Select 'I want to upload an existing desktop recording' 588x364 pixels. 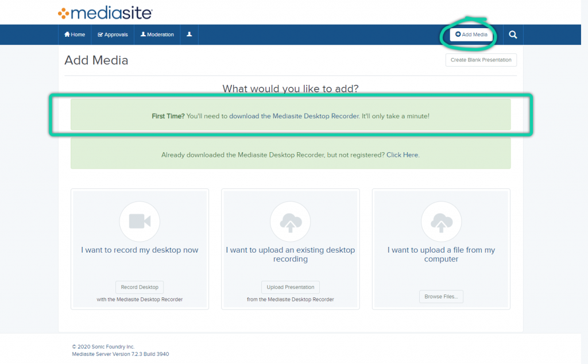point(290,254)
